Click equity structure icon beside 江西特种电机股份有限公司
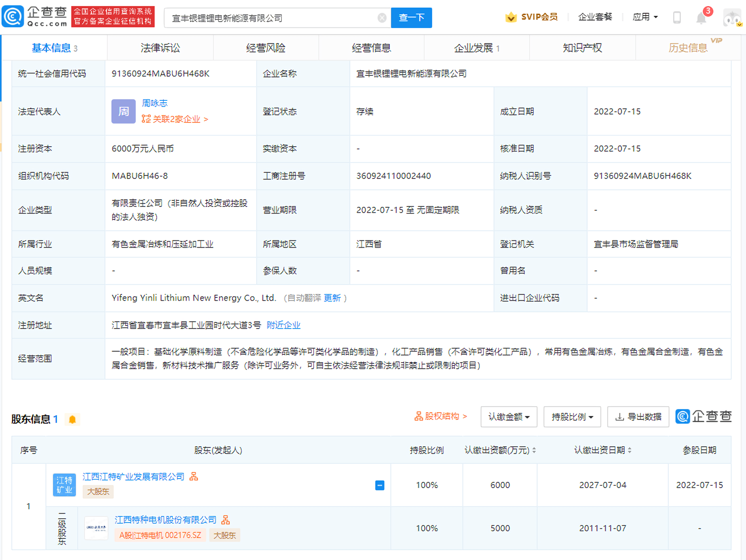Viewport: 746px width, 560px height. tap(225, 520)
